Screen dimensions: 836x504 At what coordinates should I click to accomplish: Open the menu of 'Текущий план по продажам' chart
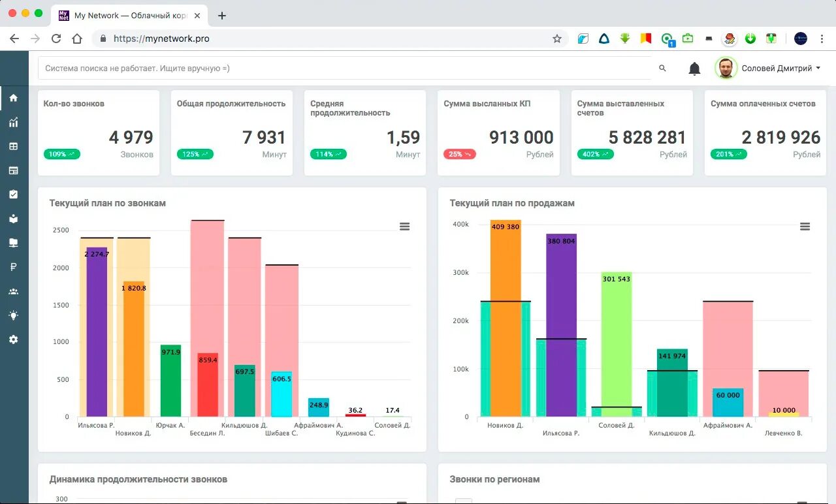pos(805,227)
